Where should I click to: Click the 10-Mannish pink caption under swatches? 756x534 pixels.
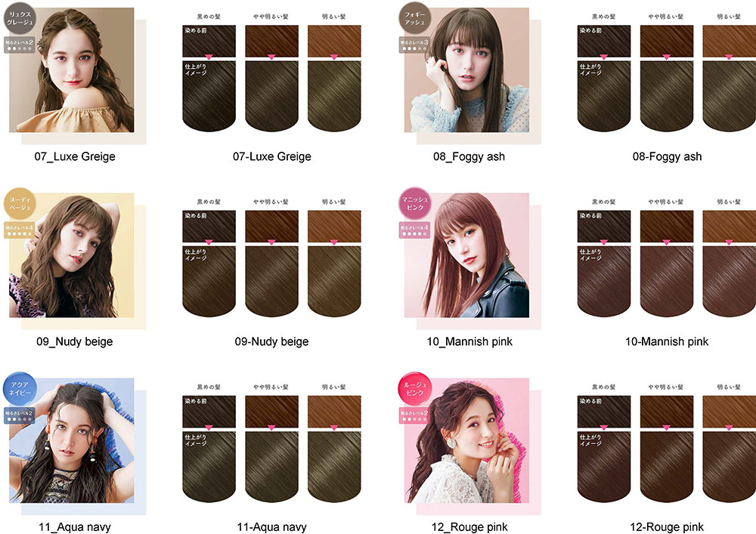[x=667, y=342]
